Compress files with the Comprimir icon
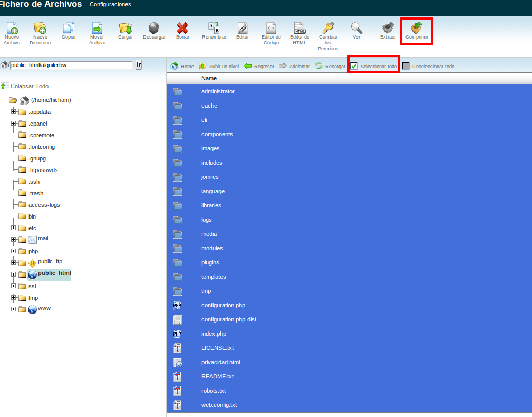Image resolution: width=532 pixels, height=417 pixels. (417, 28)
